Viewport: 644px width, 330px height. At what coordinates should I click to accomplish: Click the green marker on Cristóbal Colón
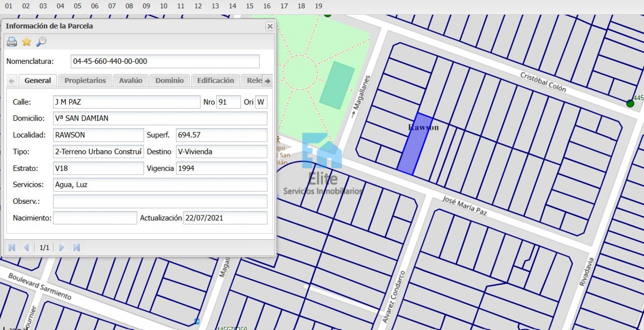tap(630, 103)
